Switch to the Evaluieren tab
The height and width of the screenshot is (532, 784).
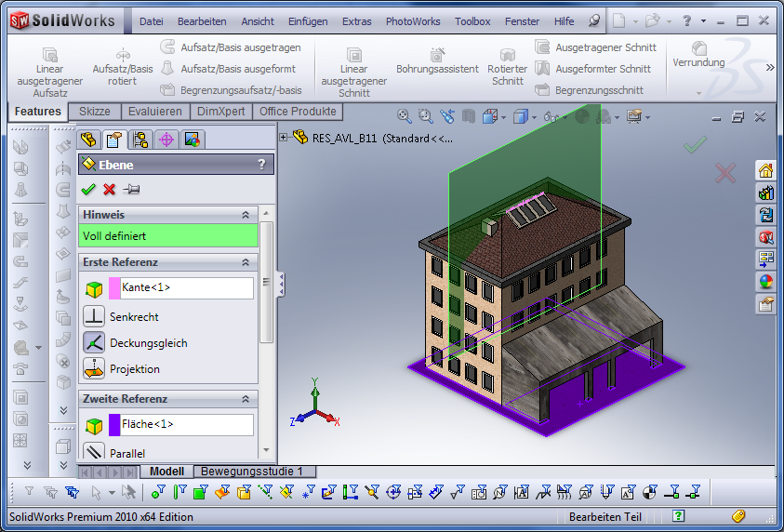[x=155, y=112]
